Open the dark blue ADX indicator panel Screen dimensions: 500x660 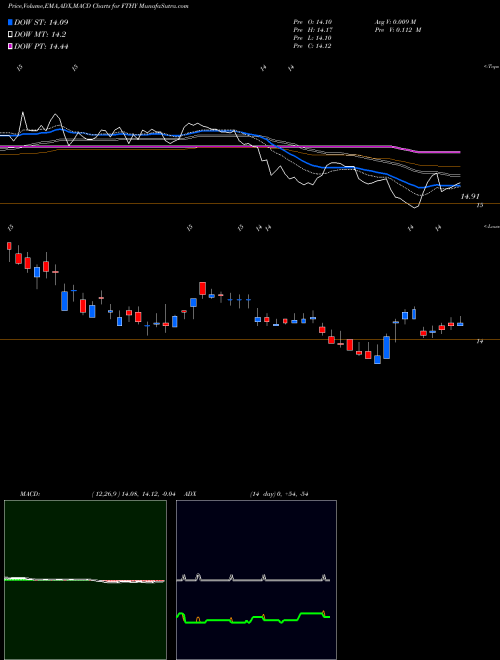click(256, 580)
